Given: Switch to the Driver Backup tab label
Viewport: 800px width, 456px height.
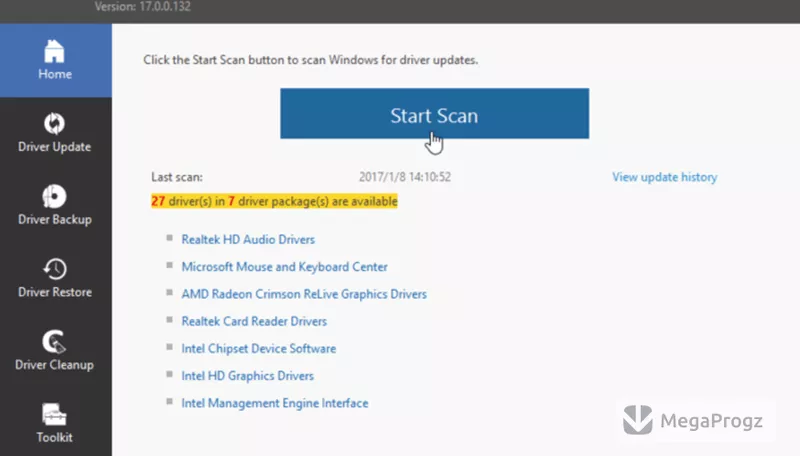Looking at the screenshot, I should tap(55, 220).
